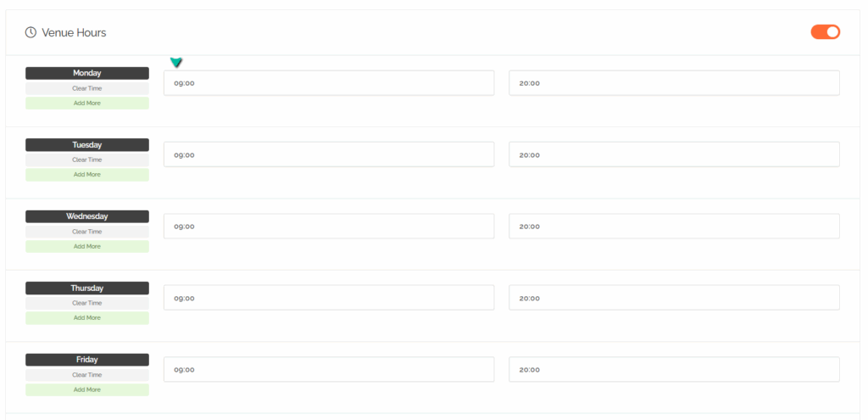Image resolution: width=868 pixels, height=420 pixels.
Task: Add More hours for Wednesday
Action: pyautogui.click(x=86, y=246)
